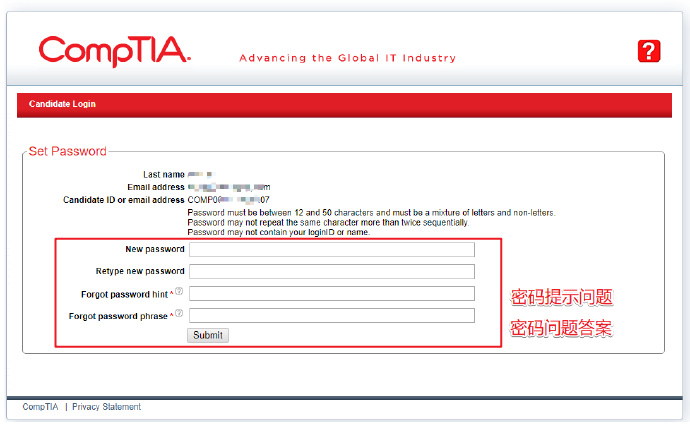Click 'Candidate ID or email address' label
This screenshot has height=434, width=690.
[124, 200]
